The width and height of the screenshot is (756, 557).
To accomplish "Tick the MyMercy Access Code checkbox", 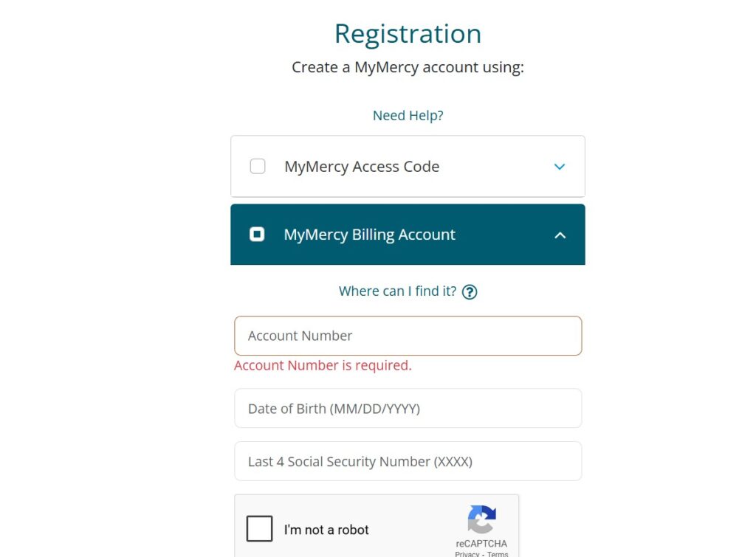I will point(258,166).
